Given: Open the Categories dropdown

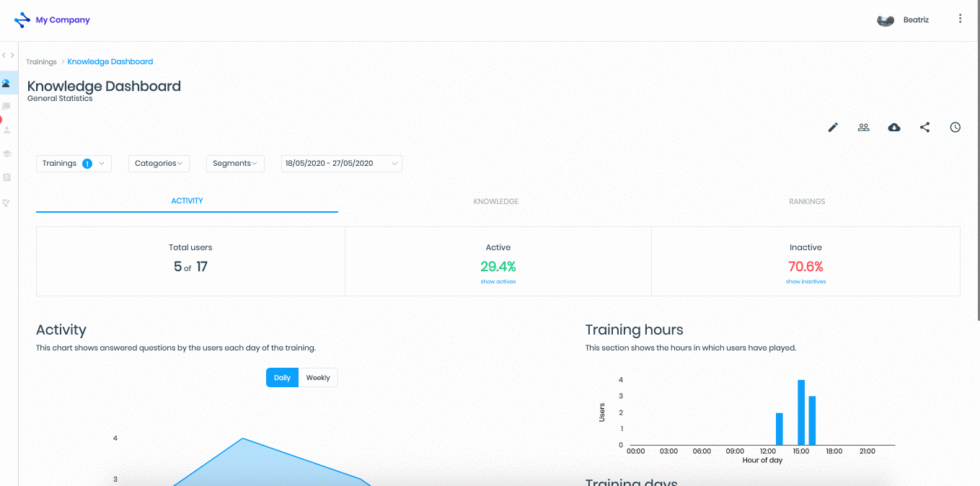Looking at the screenshot, I should (159, 164).
